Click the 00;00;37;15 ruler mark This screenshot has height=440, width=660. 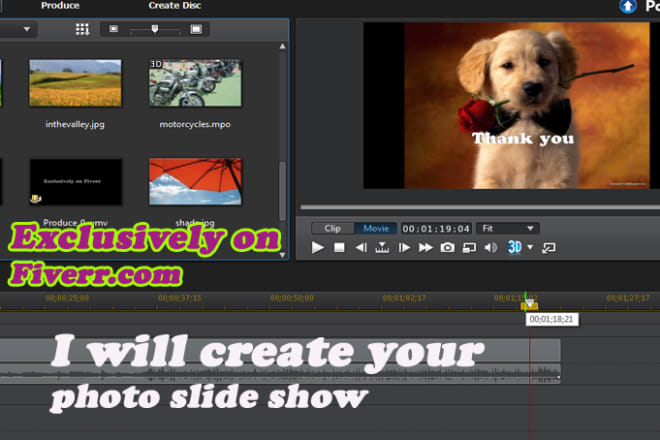(x=180, y=298)
